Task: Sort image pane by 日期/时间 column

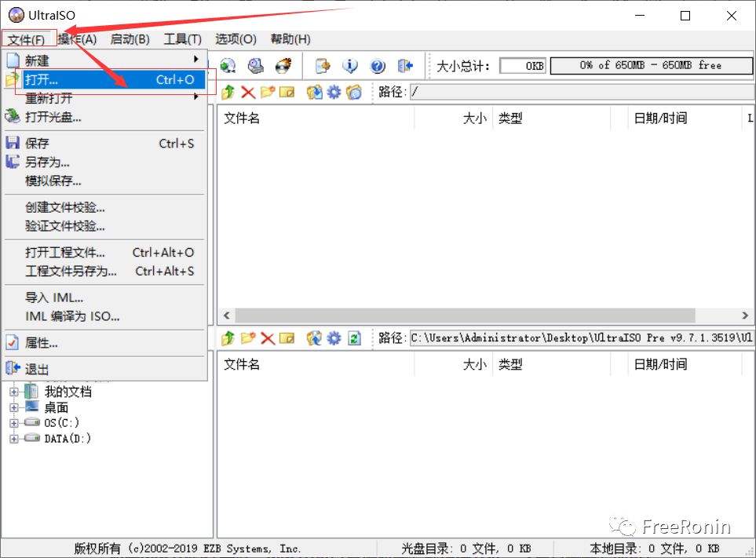Action: pyautogui.click(x=685, y=119)
